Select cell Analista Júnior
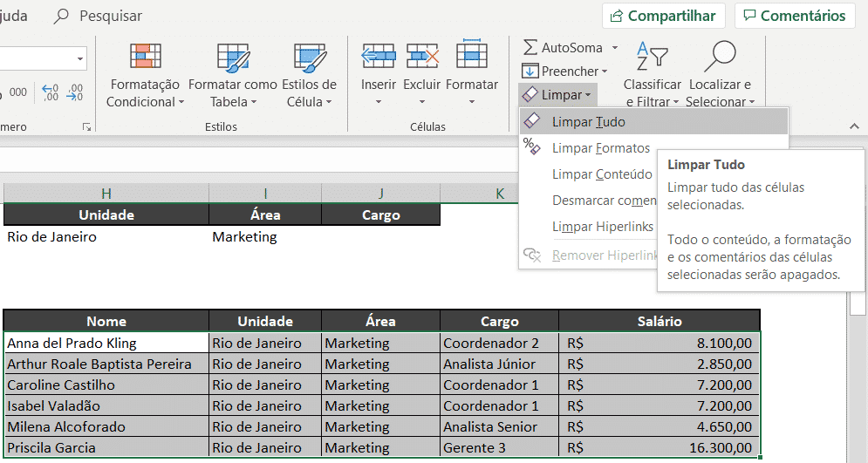The height and width of the screenshot is (463, 868). pyautogui.click(x=499, y=364)
